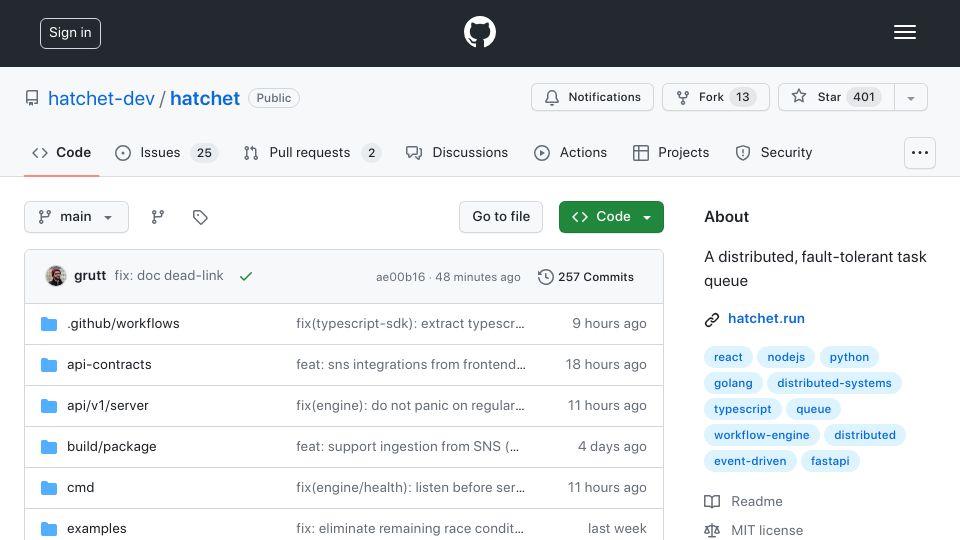Open commit feat: sns integrations from frontend
The image size is (960, 540).
click(x=411, y=364)
